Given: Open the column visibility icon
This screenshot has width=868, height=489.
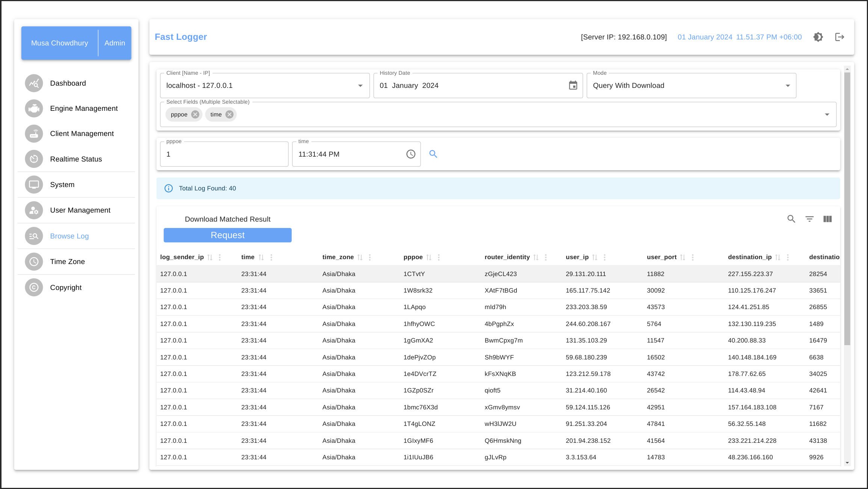Looking at the screenshot, I should click(x=827, y=219).
